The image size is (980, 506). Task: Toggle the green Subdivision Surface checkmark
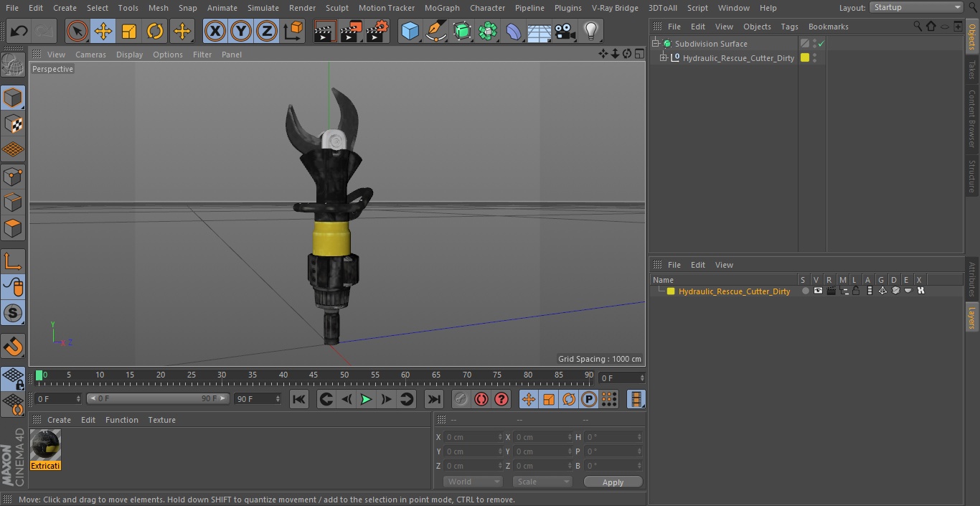pyautogui.click(x=821, y=44)
